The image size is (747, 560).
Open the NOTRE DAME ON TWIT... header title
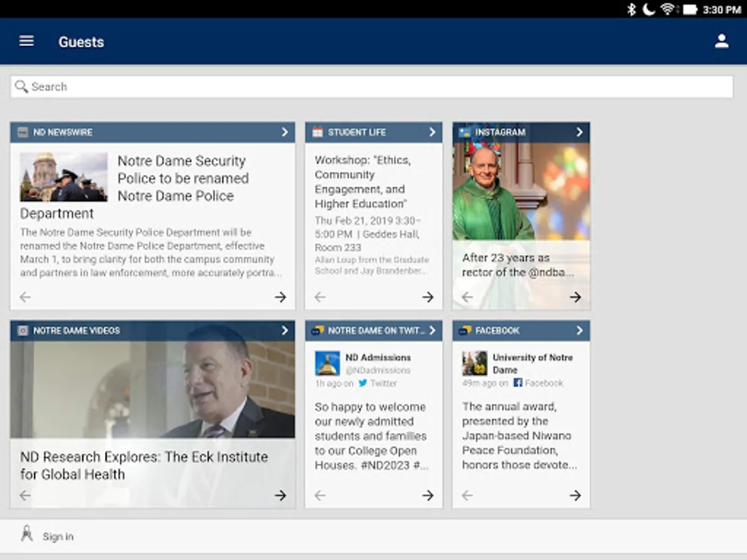click(x=376, y=330)
